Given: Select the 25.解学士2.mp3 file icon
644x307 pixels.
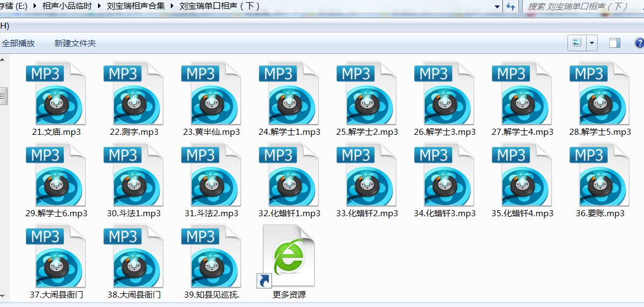Looking at the screenshot, I should (366, 94).
